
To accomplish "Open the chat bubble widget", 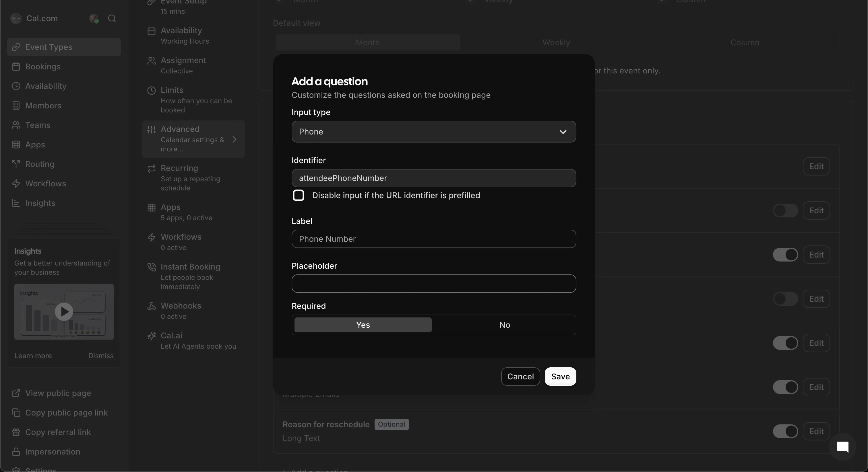I will pos(842,447).
